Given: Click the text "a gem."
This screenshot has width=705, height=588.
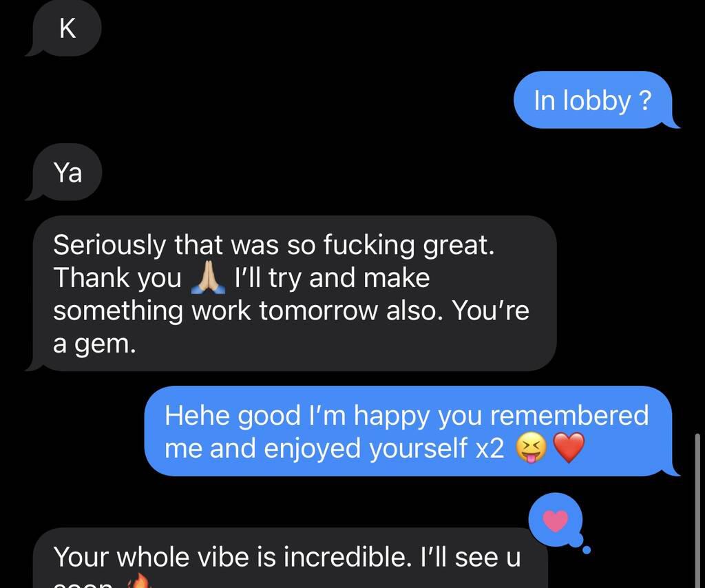Looking at the screenshot, I should [x=94, y=344].
